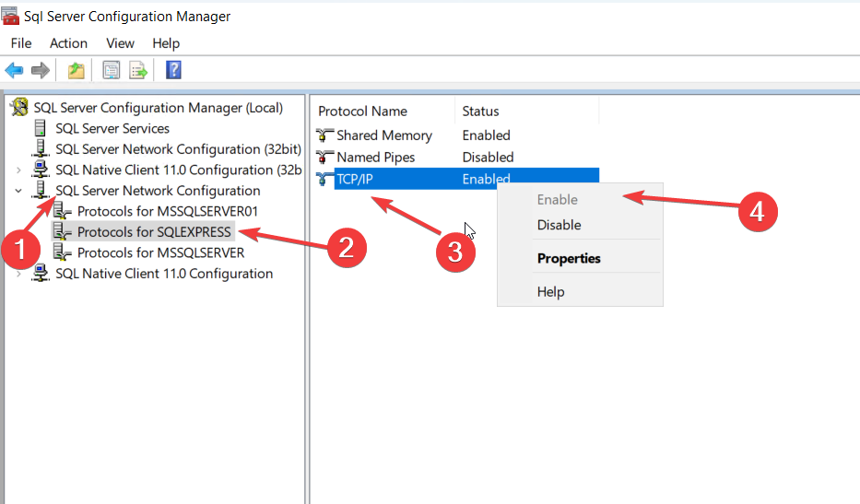Screen dimensions: 860x504
Task: Click the Named Pipes protocol icon
Action: [324, 157]
